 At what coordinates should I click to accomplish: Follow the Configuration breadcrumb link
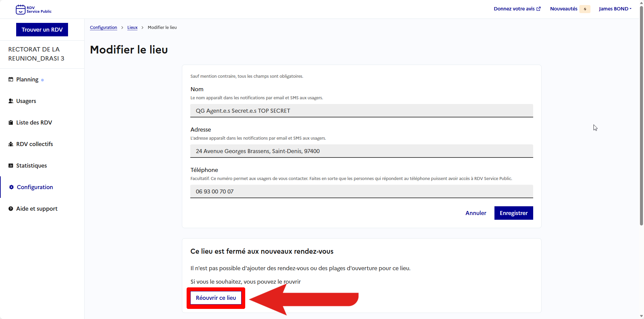(103, 28)
